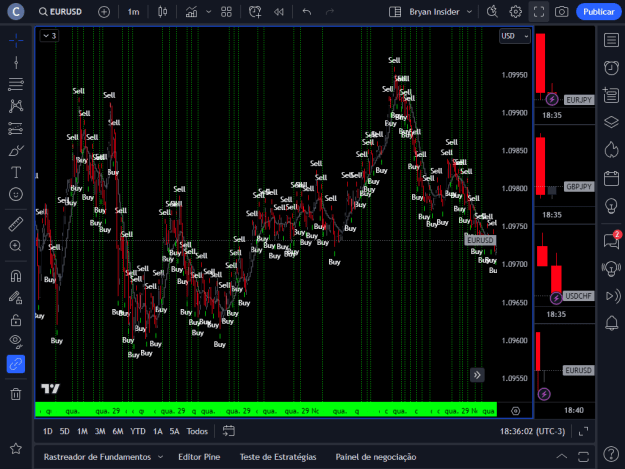Select the crosshair cursor tool
The width and height of the screenshot is (625, 469).
tap(16, 40)
